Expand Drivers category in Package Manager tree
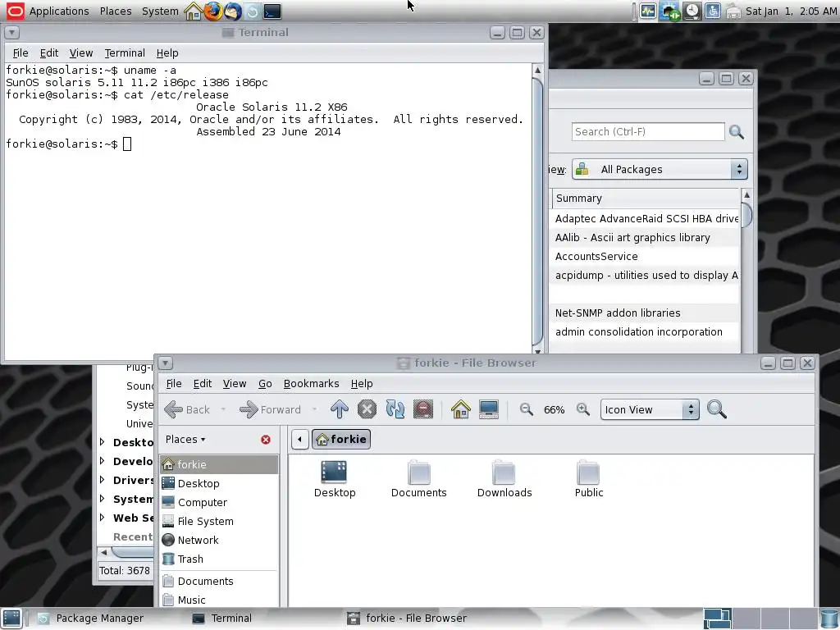The image size is (840, 630). coord(103,479)
